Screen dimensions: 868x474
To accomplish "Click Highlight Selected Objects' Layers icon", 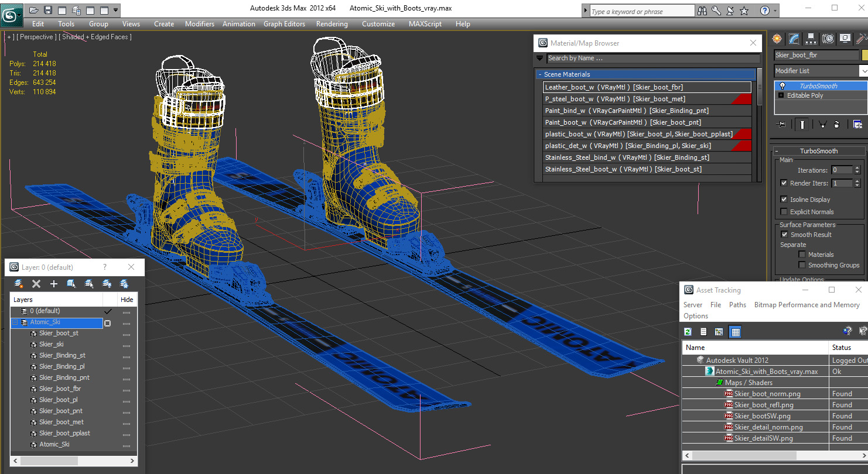I will coord(89,284).
